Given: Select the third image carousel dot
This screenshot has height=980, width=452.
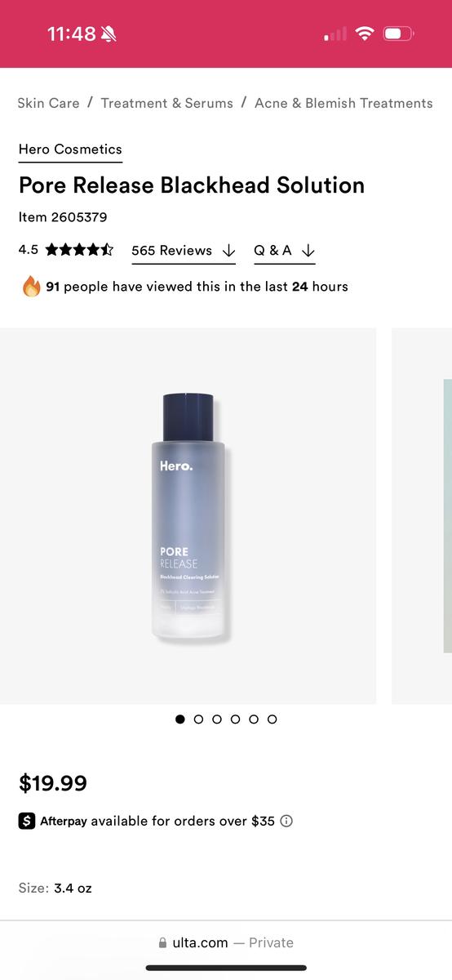Looking at the screenshot, I should point(217,719).
